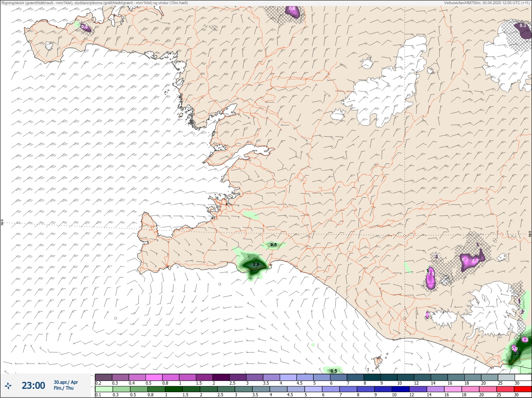532x398 pixels.
Task: Click the 0.5 rain value at the bottom sea edge
Action: (x=334, y=371)
